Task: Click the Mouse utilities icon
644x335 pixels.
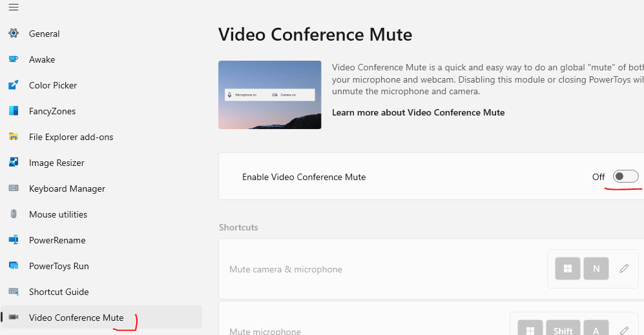Action: [x=14, y=214]
